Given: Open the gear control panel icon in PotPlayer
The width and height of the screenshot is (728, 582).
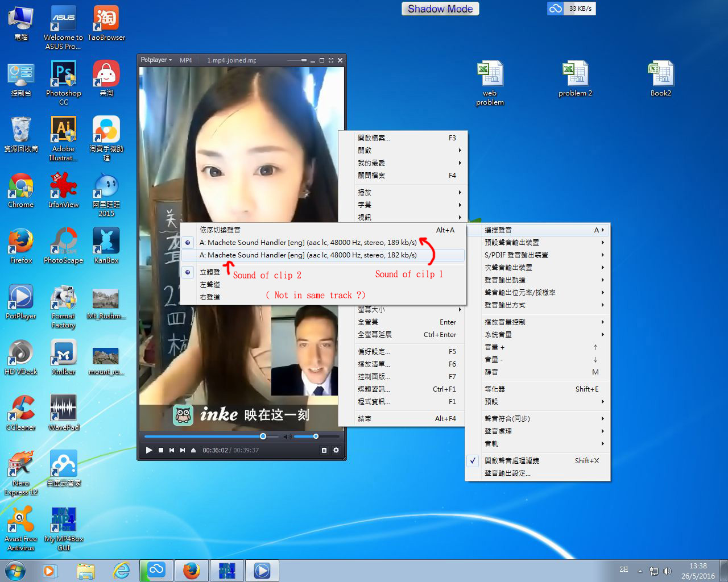Looking at the screenshot, I should pos(336,450).
